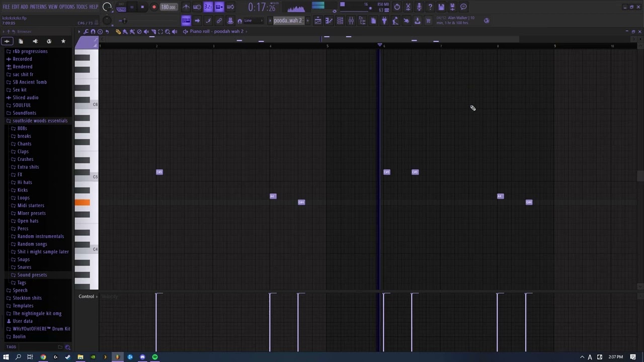Select the draw pencil tool
644x362 pixels.
pyautogui.click(x=118, y=32)
